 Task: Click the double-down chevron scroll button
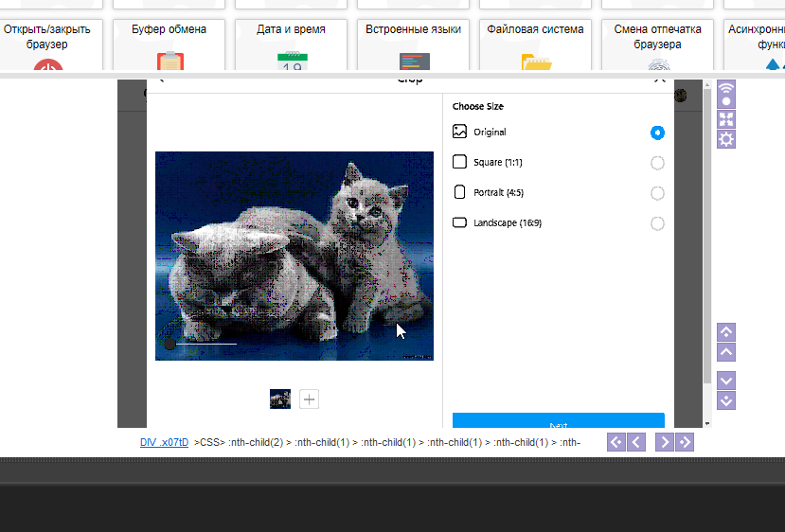(x=726, y=399)
